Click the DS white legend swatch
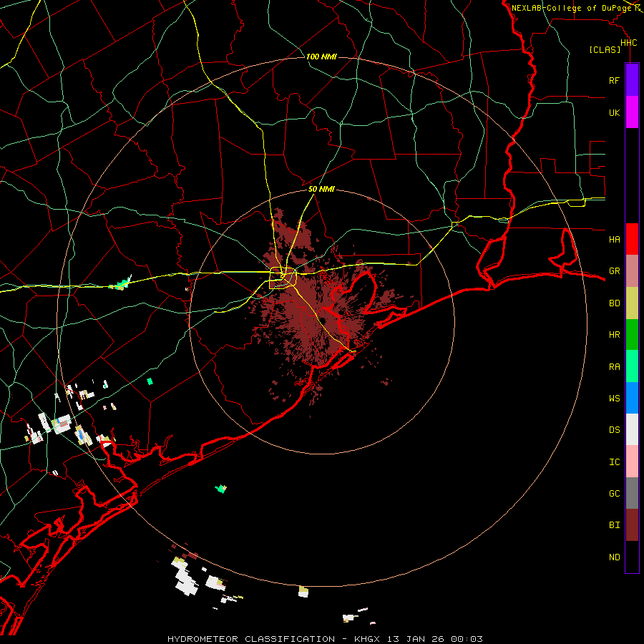This screenshot has height=644, width=644. (x=632, y=429)
